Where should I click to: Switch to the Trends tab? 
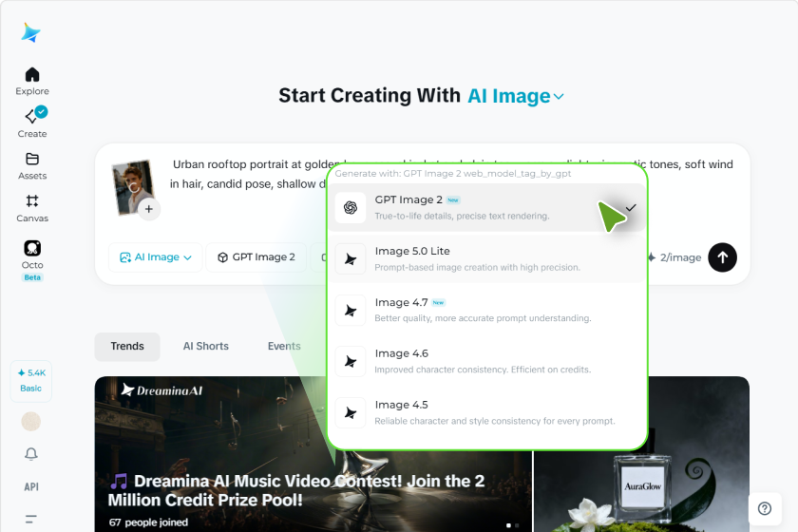click(x=127, y=346)
